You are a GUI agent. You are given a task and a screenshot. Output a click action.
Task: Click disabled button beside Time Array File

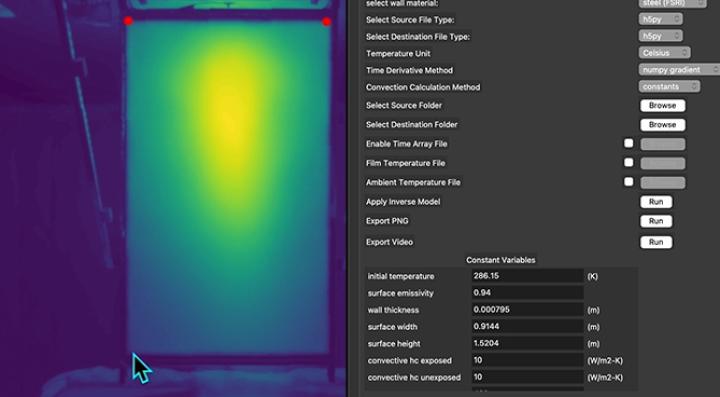coord(663,144)
